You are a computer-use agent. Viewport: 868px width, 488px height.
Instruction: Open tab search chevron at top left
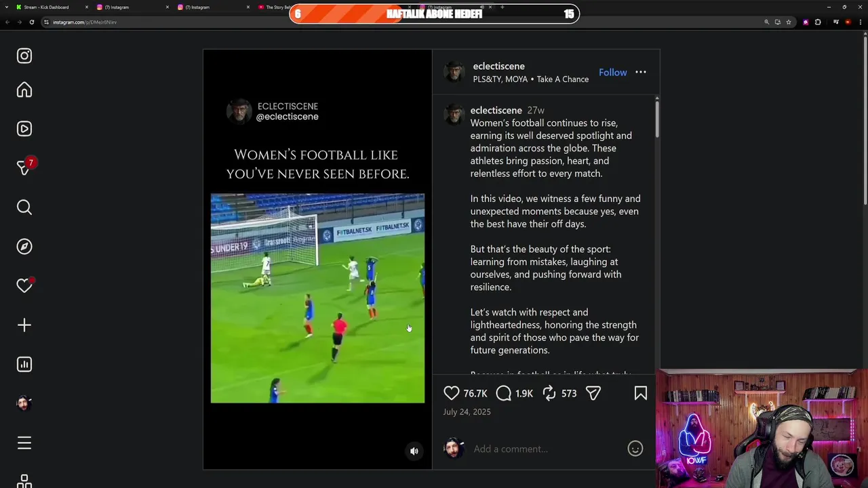click(x=6, y=7)
